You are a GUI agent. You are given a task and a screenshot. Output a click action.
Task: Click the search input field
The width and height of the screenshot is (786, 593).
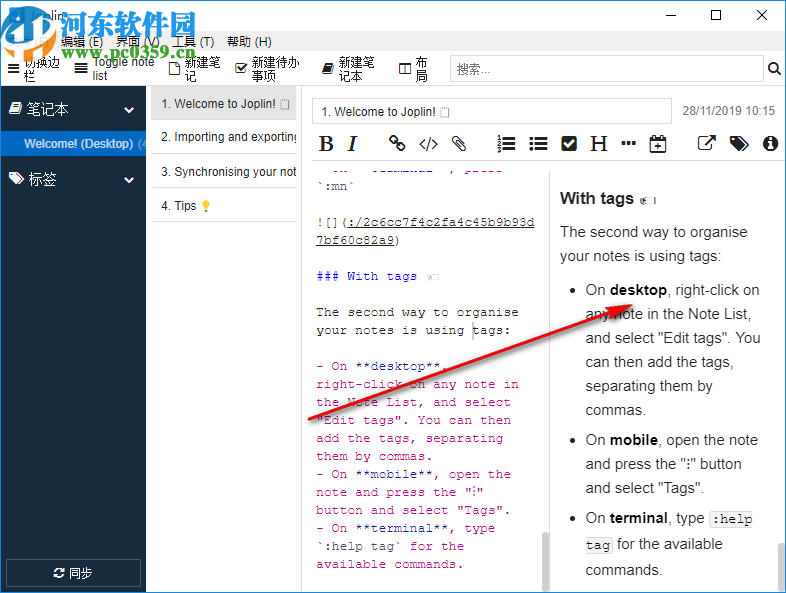pos(606,69)
